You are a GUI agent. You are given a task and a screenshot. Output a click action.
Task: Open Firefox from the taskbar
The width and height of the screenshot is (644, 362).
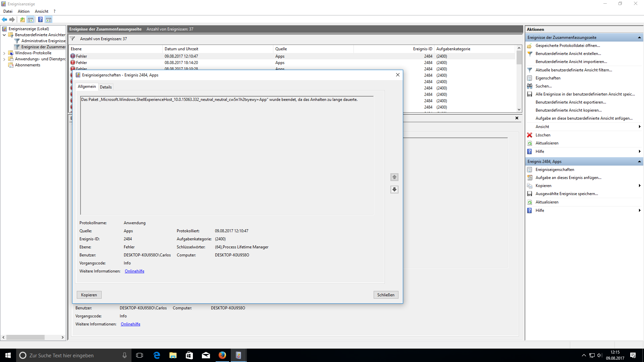pyautogui.click(x=222, y=355)
